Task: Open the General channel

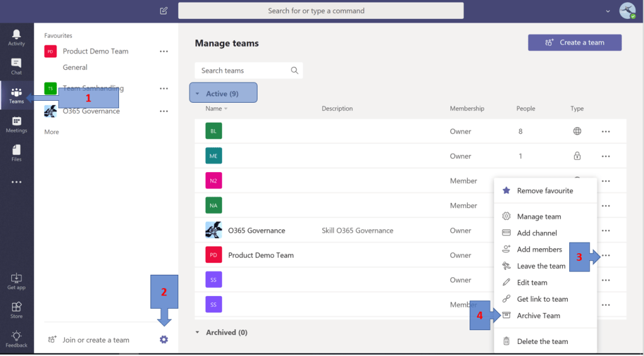Action: 75,67
